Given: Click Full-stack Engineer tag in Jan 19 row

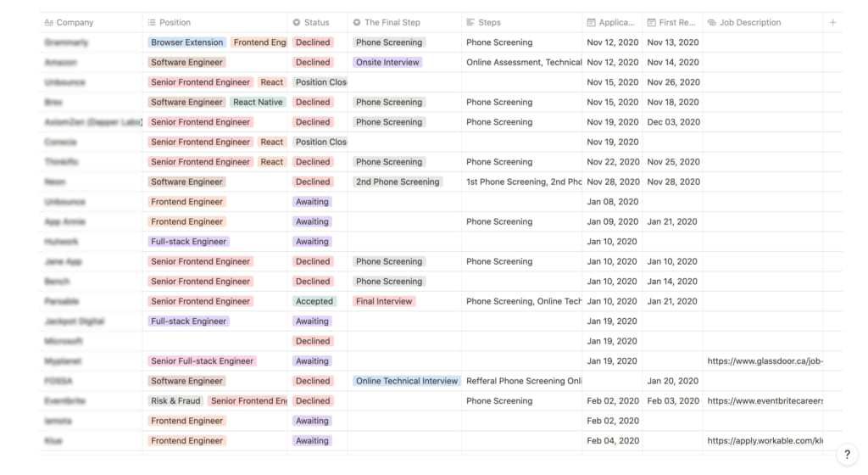Looking at the screenshot, I should coord(188,321).
